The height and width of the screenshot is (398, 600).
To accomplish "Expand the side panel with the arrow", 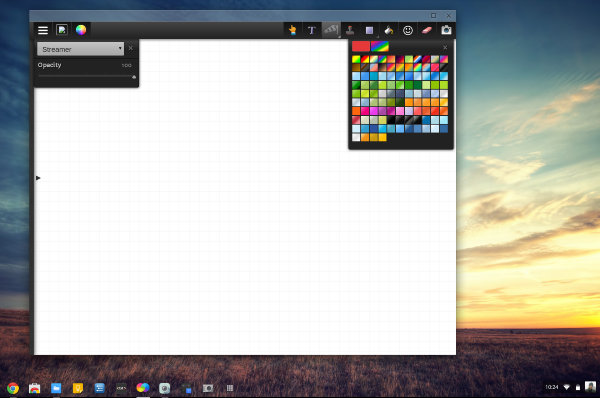I will [x=38, y=178].
